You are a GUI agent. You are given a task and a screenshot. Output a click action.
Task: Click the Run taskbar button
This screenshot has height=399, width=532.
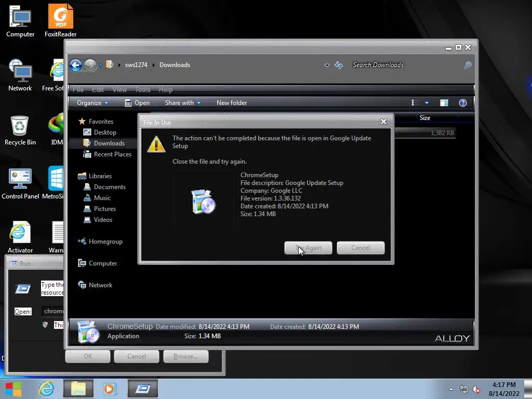(143, 389)
